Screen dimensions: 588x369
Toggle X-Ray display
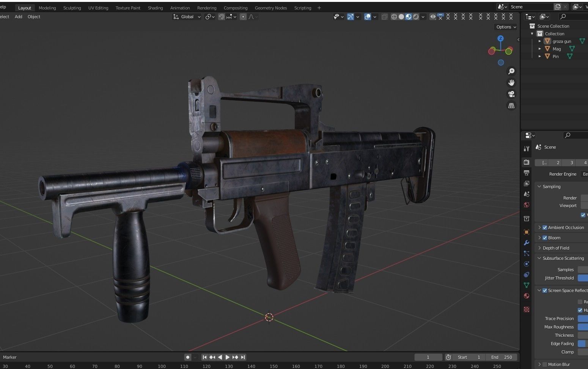(384, 17)
